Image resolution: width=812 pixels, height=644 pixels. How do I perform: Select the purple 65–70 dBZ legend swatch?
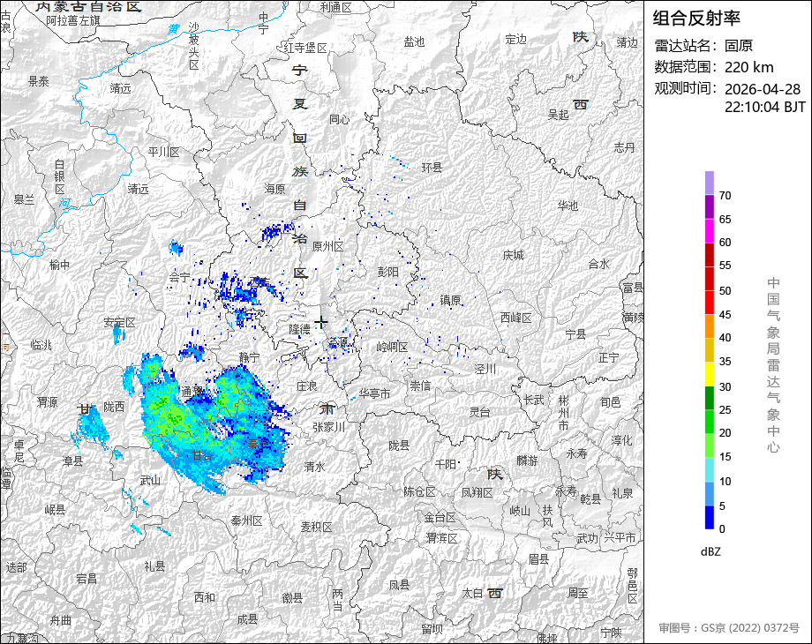tap(710, 207)
